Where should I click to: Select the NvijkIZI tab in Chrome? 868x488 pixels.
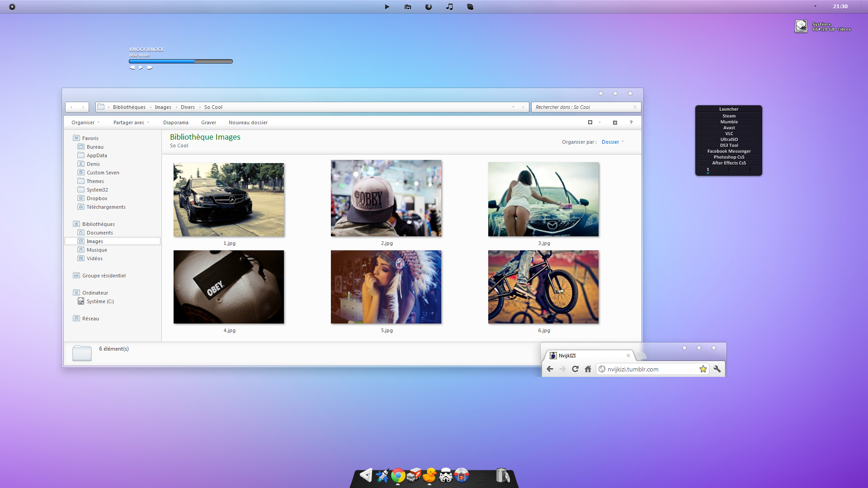point(588,356)
